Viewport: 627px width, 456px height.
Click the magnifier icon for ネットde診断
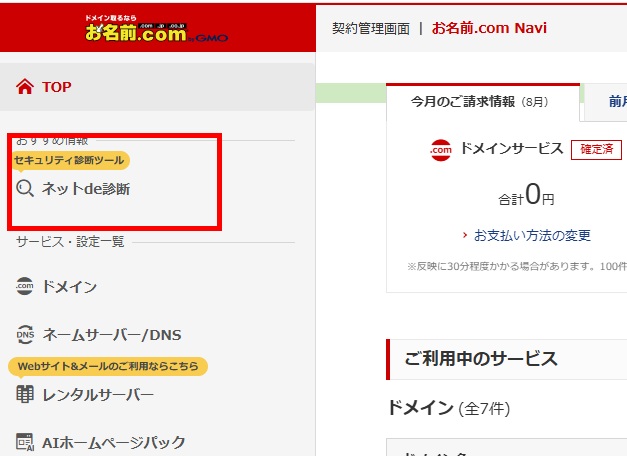[25, 188]
